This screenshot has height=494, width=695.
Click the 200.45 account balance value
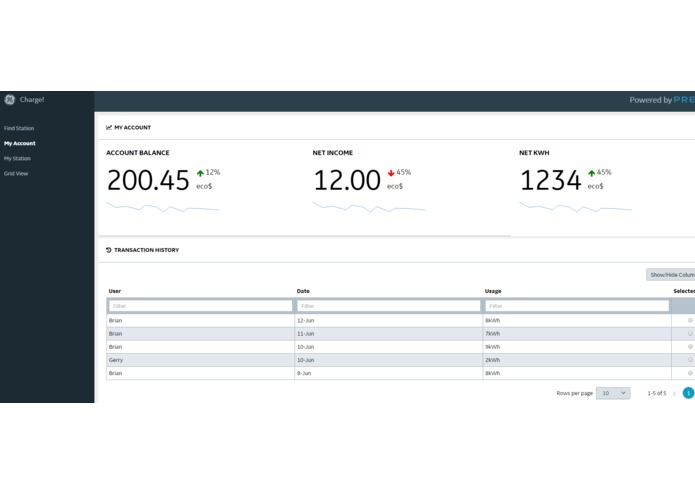(x=148, y=181)
